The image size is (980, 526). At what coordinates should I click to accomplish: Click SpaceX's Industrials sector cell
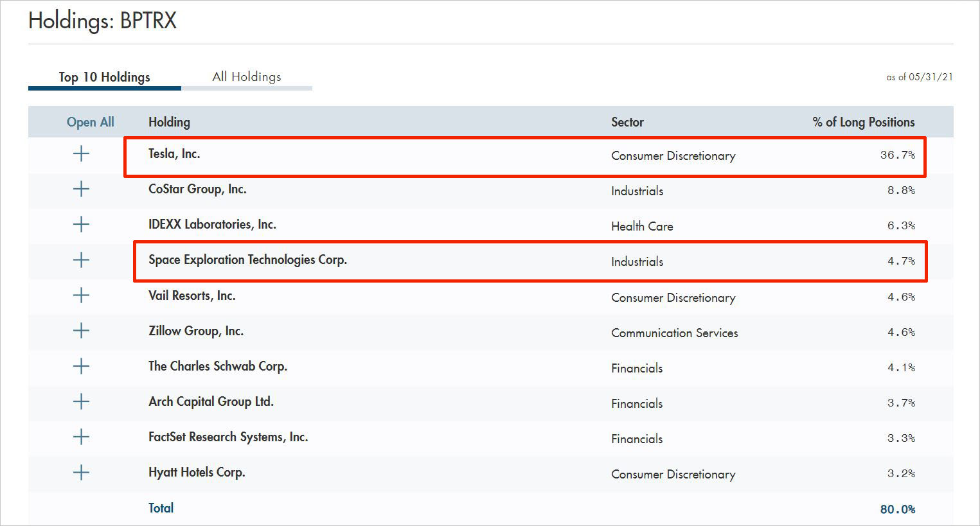click(x=637, y=261)
